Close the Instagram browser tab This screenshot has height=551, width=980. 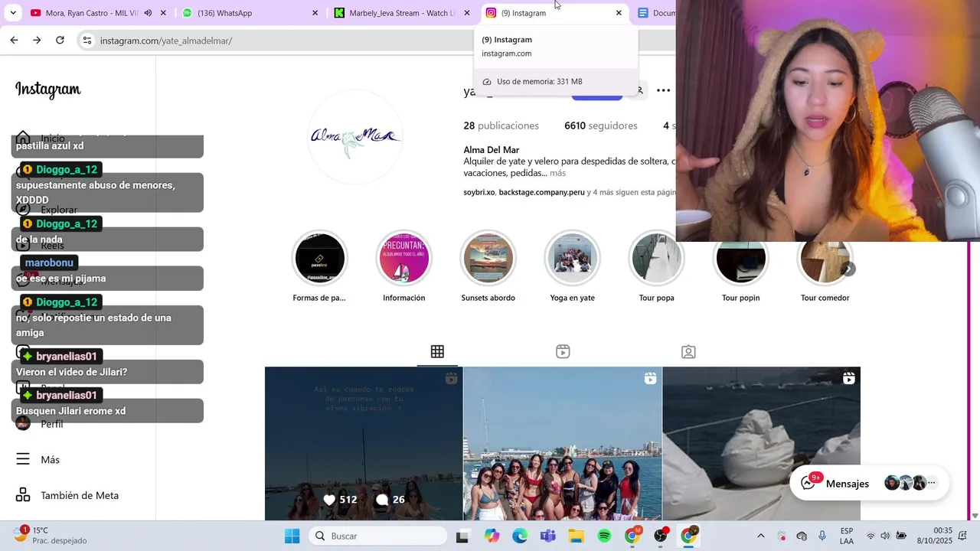619,13
